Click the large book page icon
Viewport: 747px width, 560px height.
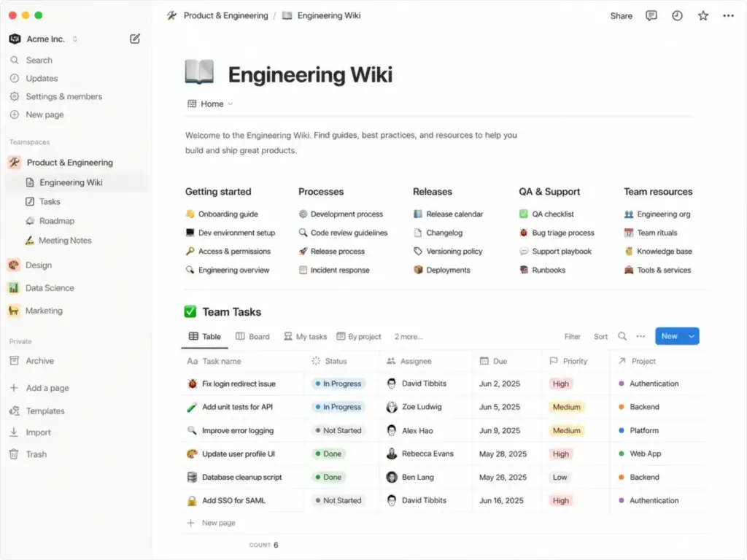(199, 72)
